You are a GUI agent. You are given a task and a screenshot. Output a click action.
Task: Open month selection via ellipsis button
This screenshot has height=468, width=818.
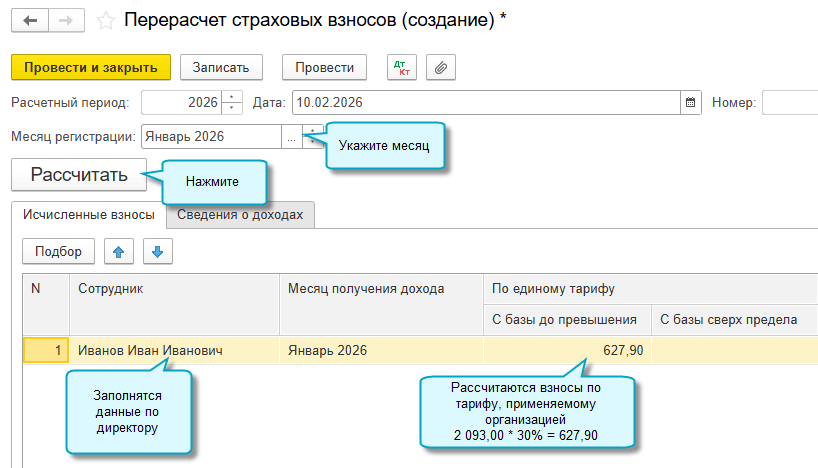(x=291, y=137)
